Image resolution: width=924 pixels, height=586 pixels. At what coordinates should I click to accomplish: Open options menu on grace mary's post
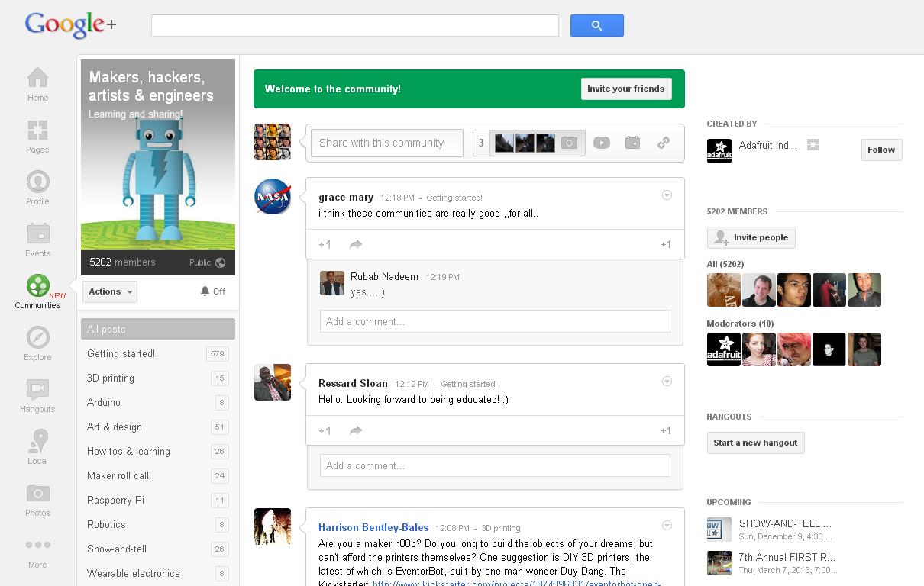click(x=667, y=195)
